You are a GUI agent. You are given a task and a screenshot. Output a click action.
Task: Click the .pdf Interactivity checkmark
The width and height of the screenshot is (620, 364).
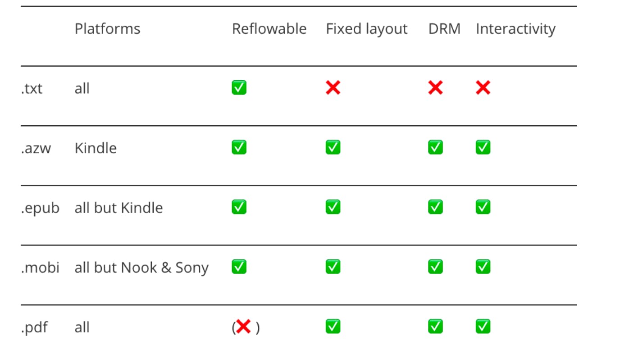(x=483, y=327)
